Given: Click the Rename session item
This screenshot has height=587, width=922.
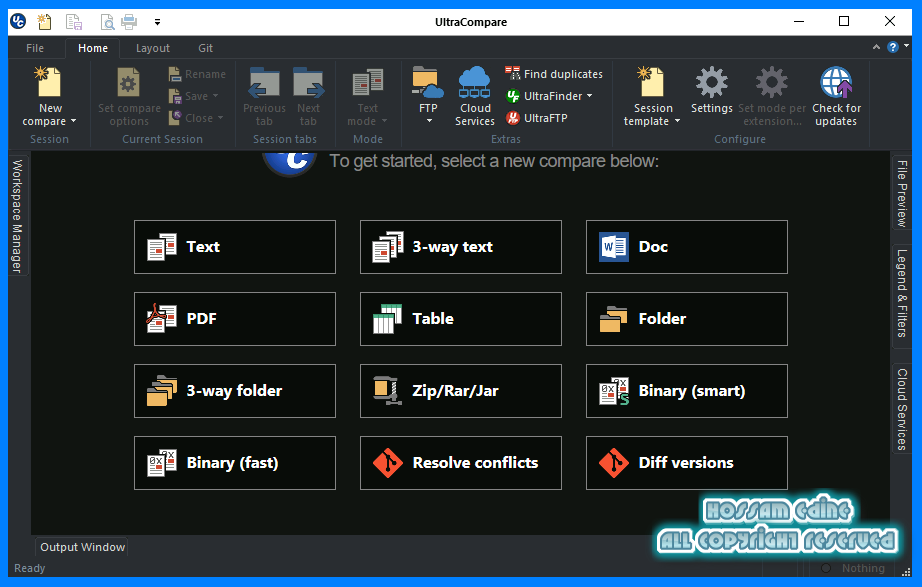Looking at the screenshot, I should click(x=197, y=74).
